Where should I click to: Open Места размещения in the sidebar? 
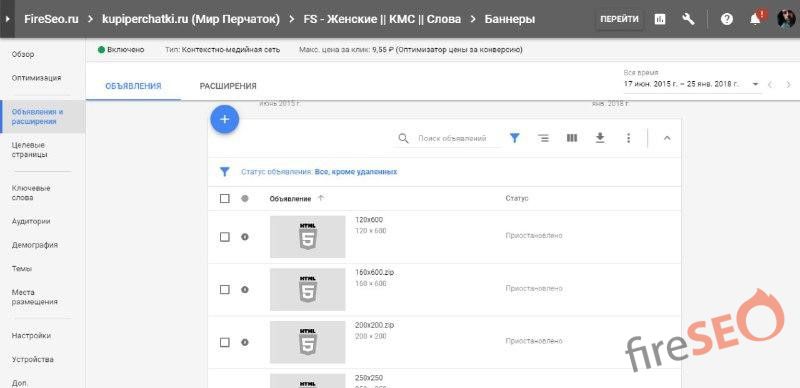click(x=35, y=297)
